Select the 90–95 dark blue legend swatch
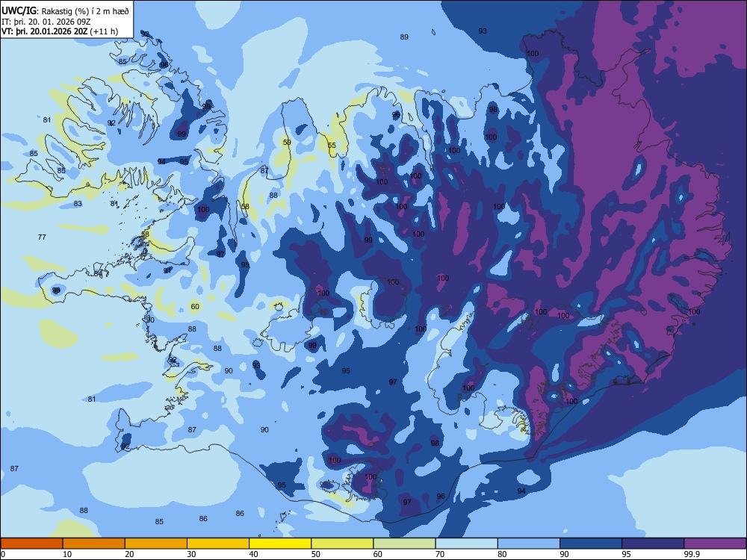Viewport: 747px width, 560px height. (591, 544)
